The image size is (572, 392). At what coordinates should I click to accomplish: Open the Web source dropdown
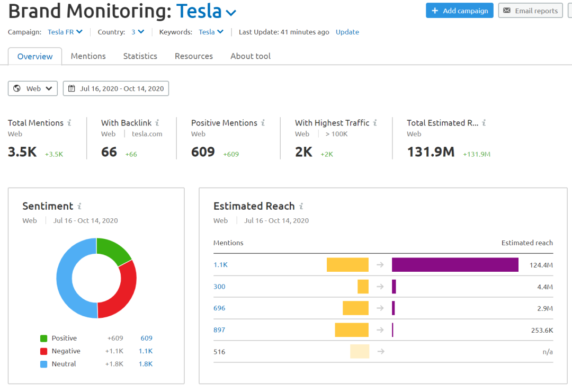[x=33, y=88]
